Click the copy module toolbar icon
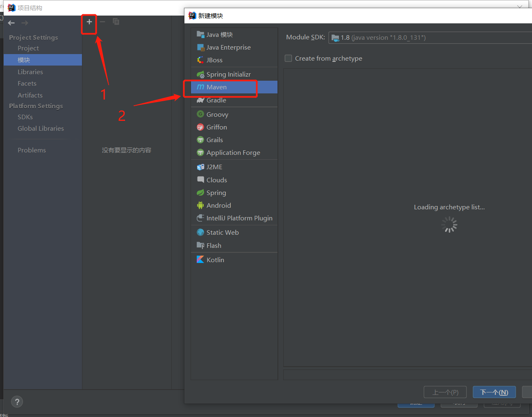 (116, 22)
